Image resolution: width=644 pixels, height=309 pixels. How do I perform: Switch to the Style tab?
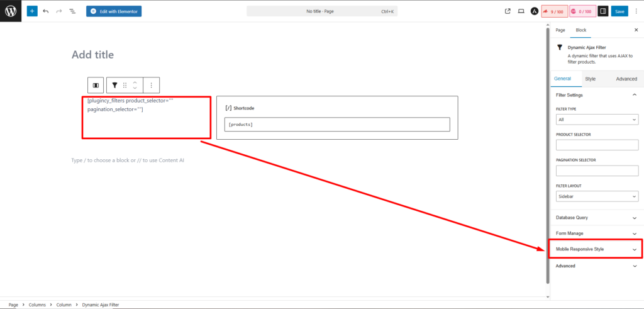pyautogui.click(x=590, y=79)
